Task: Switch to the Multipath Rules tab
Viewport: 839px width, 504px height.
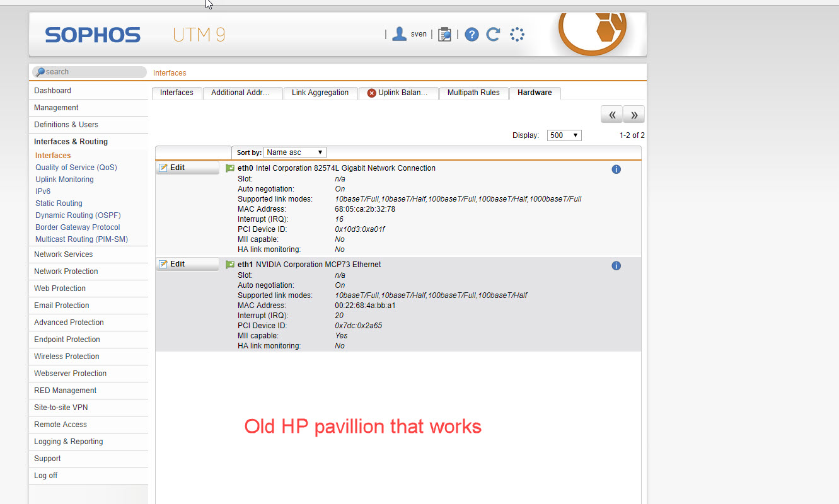Action: [x=473, y=93]
